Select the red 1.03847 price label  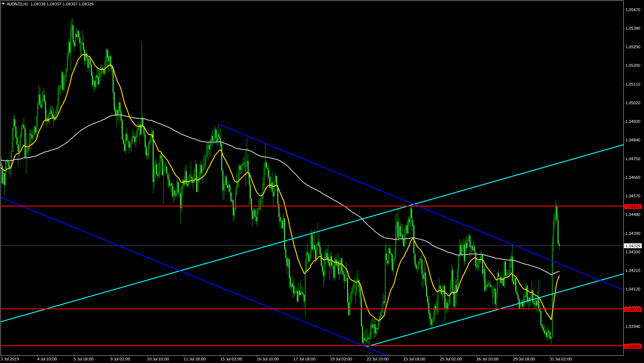[633, 346]
